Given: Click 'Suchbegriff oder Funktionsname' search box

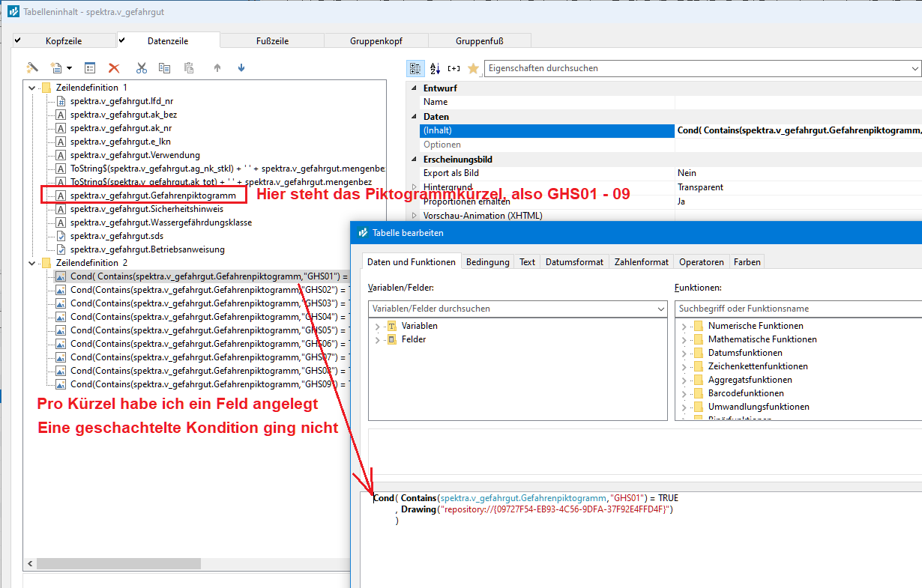Looking at the screenshot, I should (x=798, y=309).
